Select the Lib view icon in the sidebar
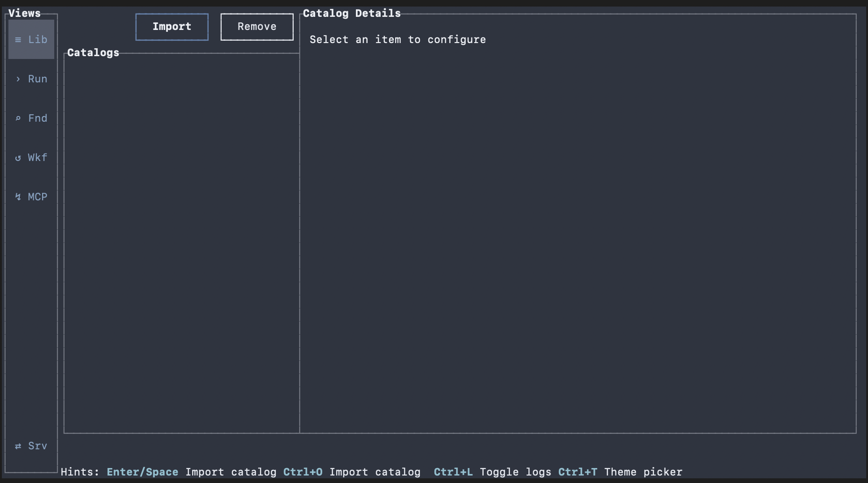 click(31, 39)
